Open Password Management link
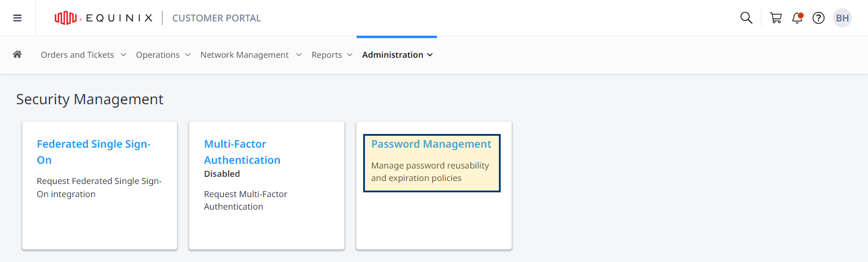868x262 pixels. coord(431,144)
